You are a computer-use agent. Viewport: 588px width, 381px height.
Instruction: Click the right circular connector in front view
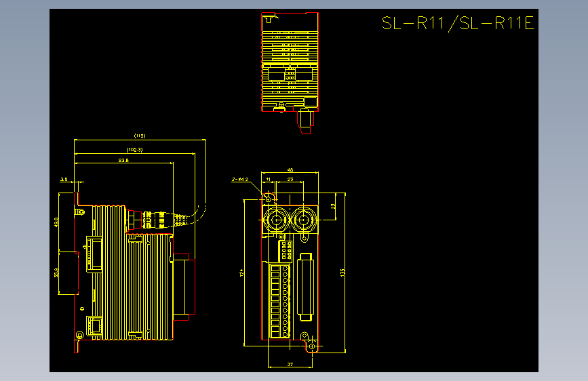304,220
